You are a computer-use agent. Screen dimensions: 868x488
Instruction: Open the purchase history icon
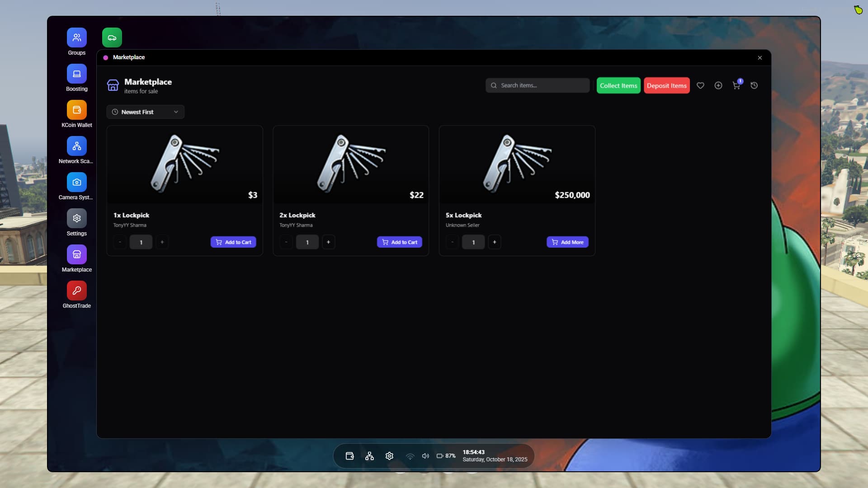click(754, 85)
